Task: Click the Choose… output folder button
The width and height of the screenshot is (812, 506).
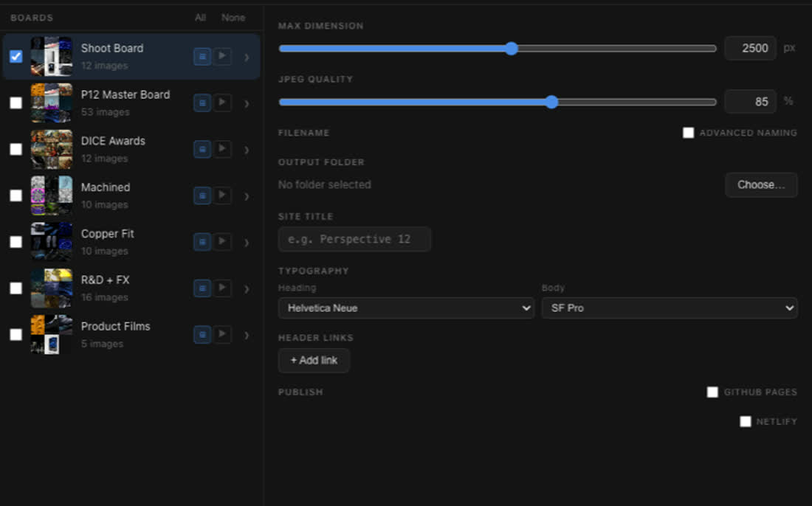Action: pos(761,184)
